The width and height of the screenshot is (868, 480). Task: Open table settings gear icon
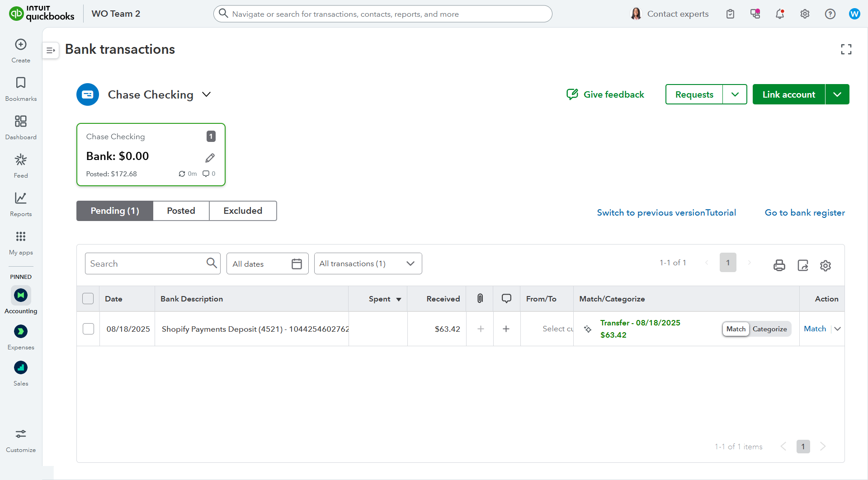tap(826, 265)
